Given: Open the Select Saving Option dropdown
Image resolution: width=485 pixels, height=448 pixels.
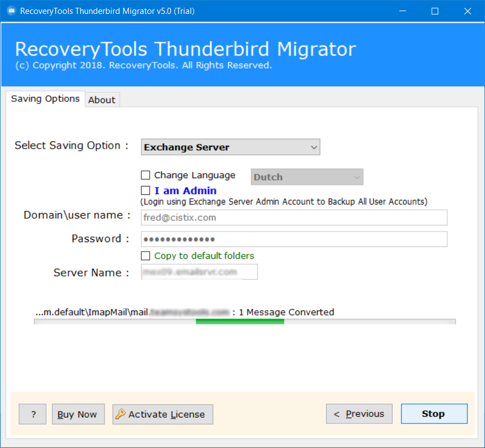Looking at the screenshot, I should click(x=230, y=147).
